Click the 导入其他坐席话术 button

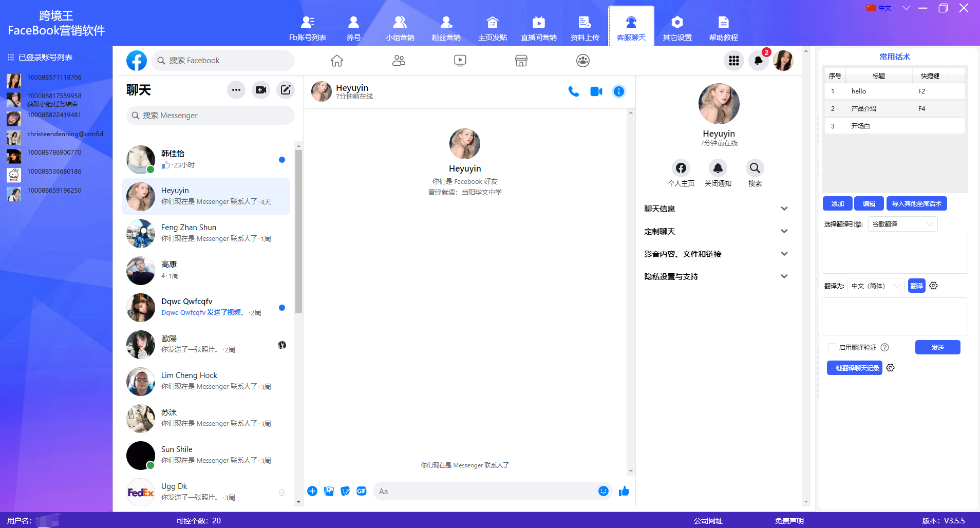click(916, 203)
